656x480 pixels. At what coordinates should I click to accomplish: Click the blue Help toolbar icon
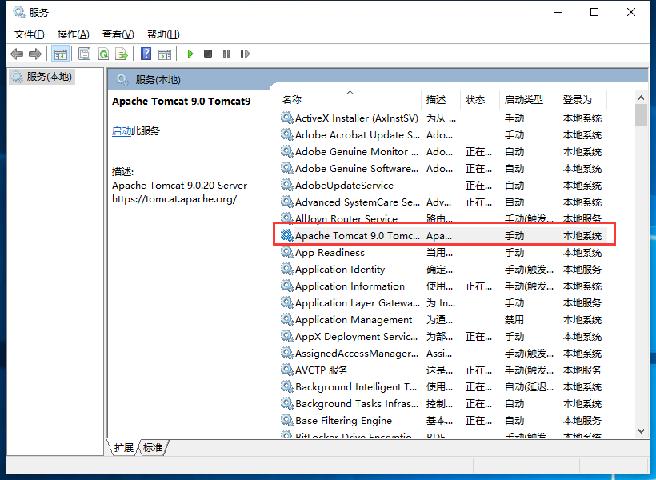tap(146, 54)
